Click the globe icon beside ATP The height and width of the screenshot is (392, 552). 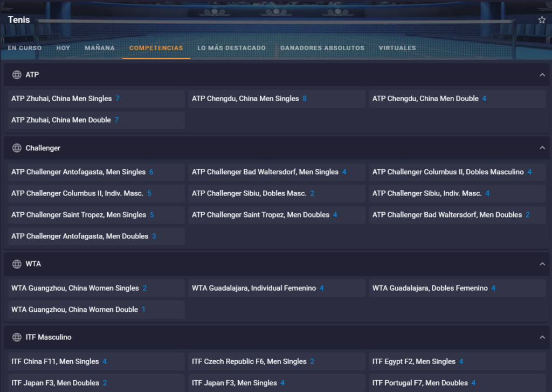tap(17, 74)
